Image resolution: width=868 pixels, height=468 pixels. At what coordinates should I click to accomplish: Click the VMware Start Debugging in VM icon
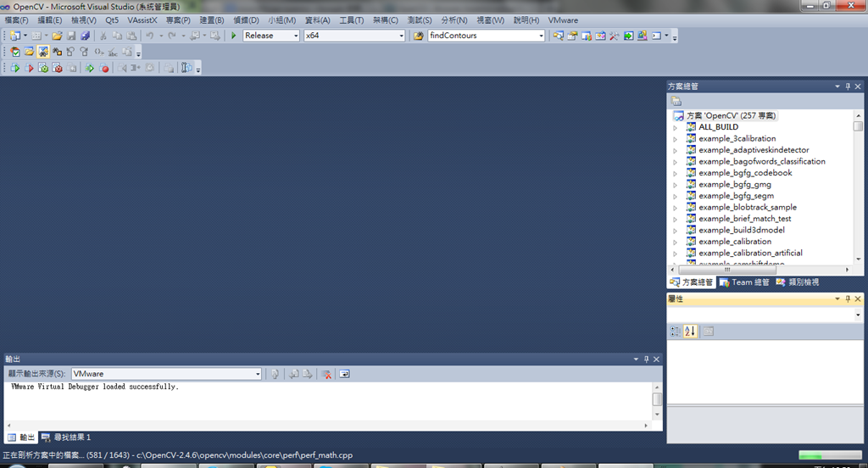[x=15, y=68]
